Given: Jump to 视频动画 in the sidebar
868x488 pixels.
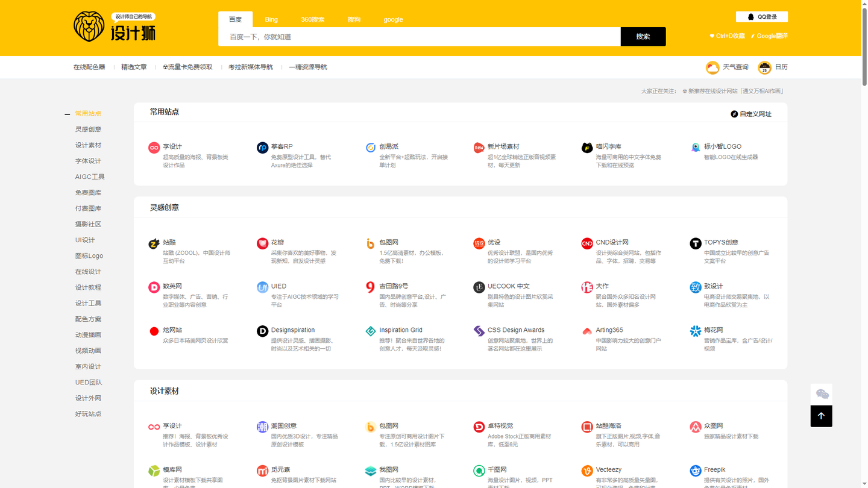Looking at the screenshot, I should point(88,351).
